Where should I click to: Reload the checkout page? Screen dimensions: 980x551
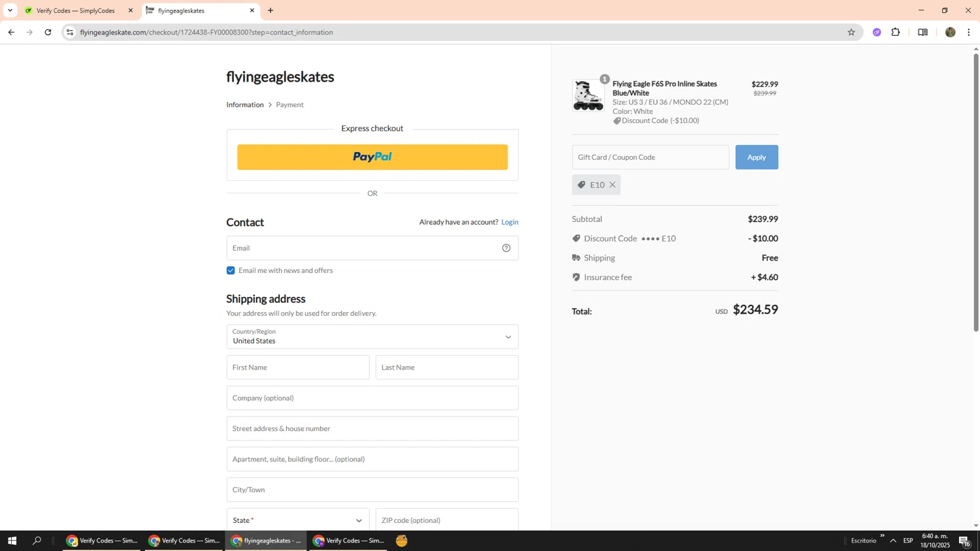coord(48,32)
